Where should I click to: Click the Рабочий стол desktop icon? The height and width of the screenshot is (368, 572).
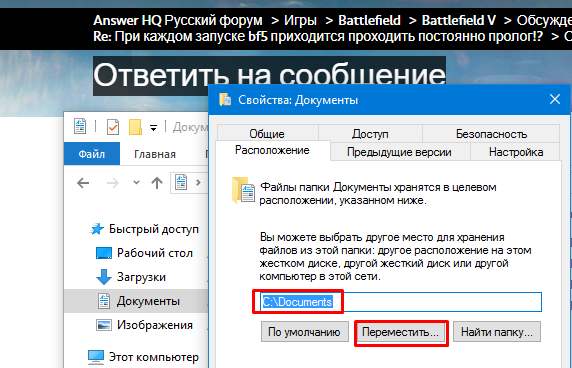click(104, 253)
